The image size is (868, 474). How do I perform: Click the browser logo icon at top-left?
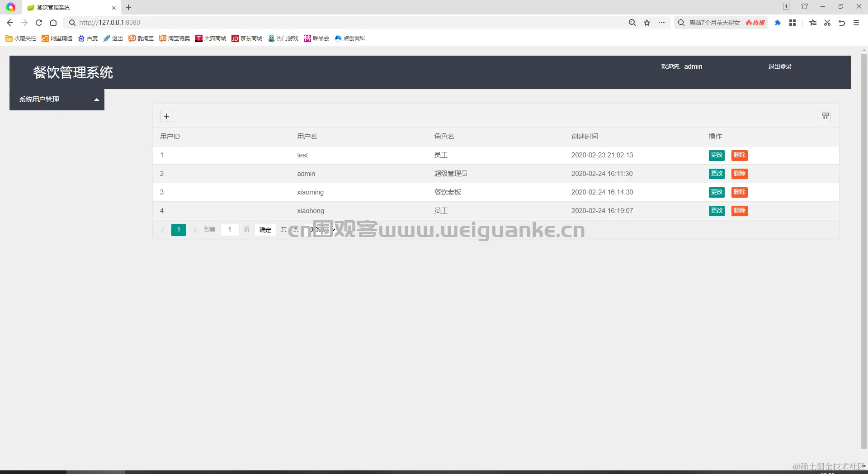[x=10, y=7]
